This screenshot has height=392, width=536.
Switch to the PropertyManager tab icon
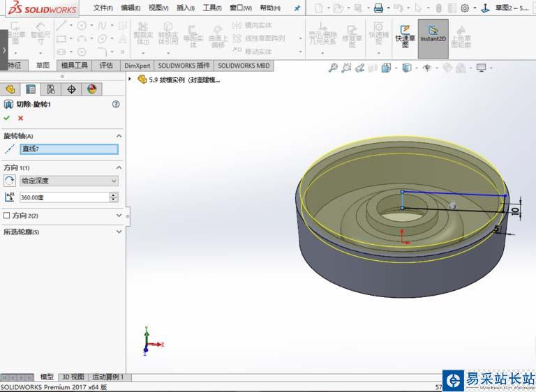click(x=31, y=89)
